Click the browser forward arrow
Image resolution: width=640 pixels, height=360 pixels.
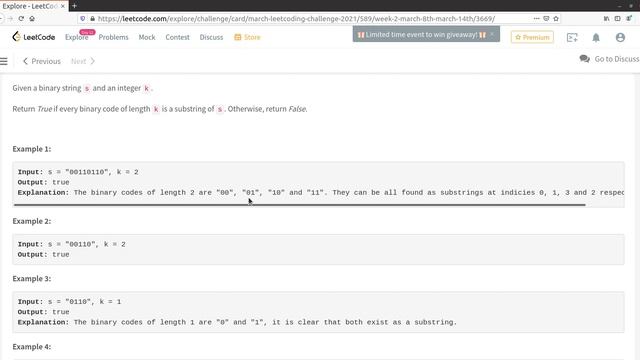10,18
